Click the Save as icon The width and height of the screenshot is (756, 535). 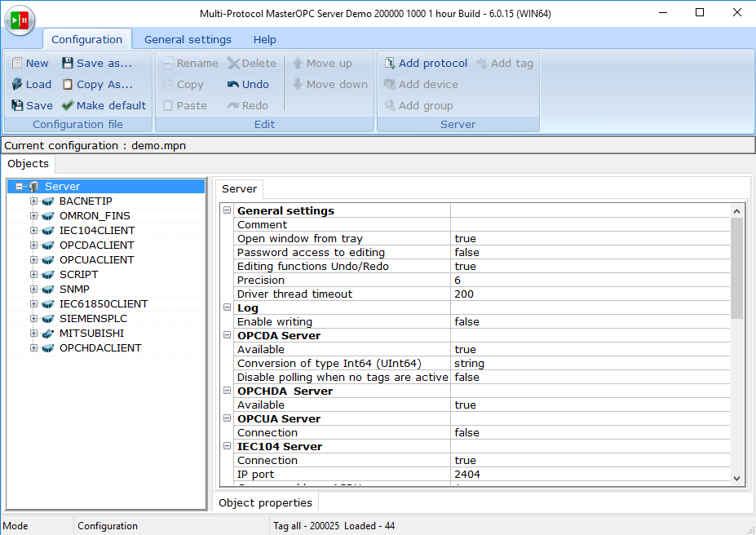(68, 63)
